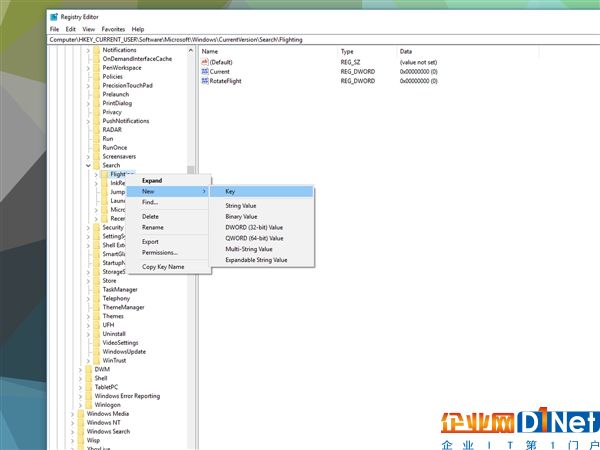Click the Flighting folder icon
600x450 pixels.
104,174
